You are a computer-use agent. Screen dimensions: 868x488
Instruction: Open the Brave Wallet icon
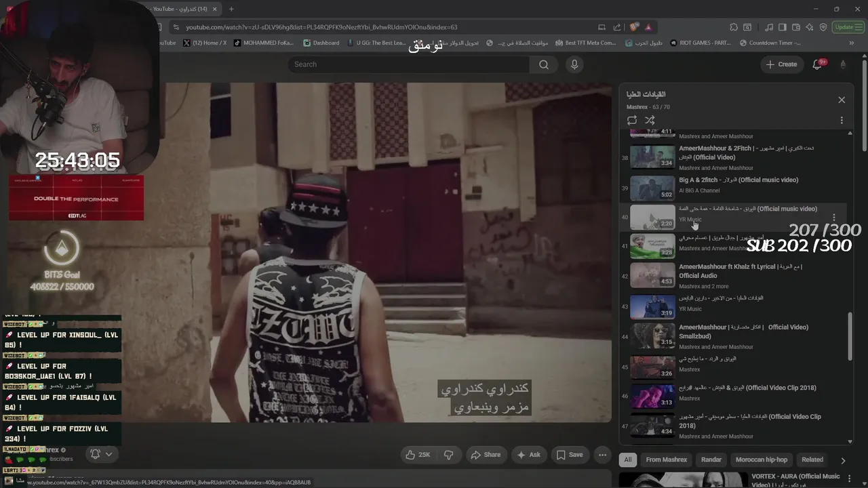pyautogui.click(x=796, y=27)
